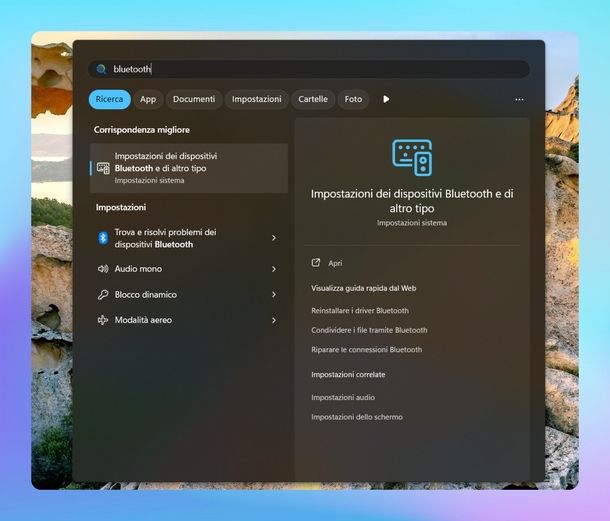Select best match Impostazioni dei dispositivi Bluetooth

pyautogui.click(x=189, y=168)
